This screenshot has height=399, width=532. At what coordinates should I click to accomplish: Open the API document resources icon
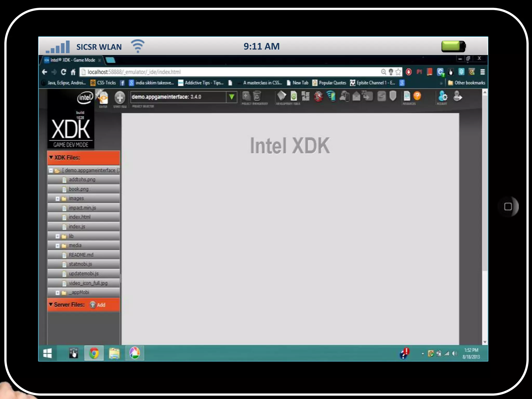[407, 96]
